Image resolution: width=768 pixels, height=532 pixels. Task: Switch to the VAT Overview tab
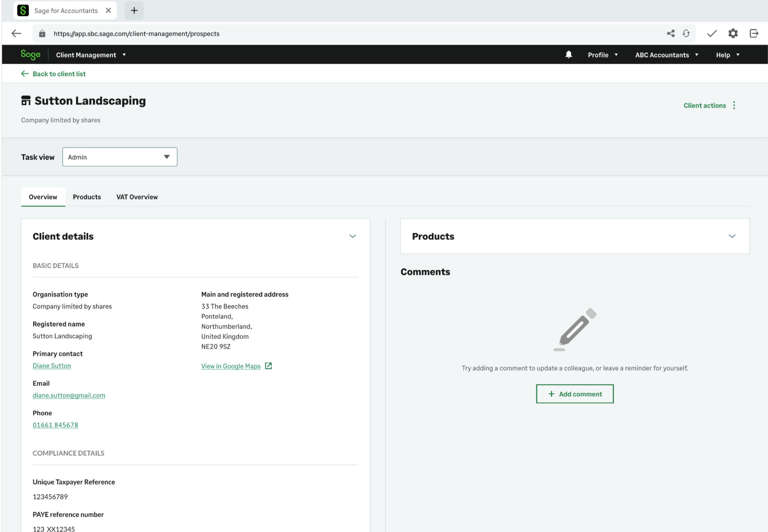[137, 197]
